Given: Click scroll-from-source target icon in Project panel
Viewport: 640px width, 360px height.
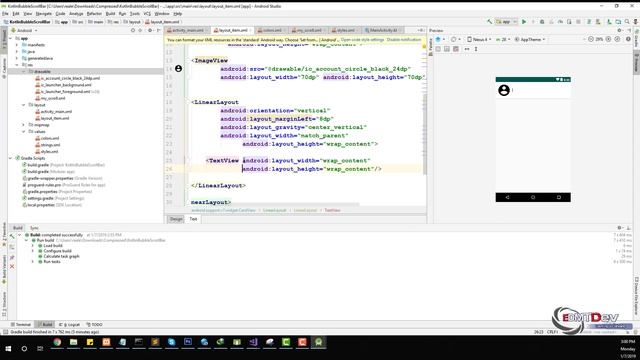Looking at the screenshot, I should pyautogui.click(x=133, y=30).
